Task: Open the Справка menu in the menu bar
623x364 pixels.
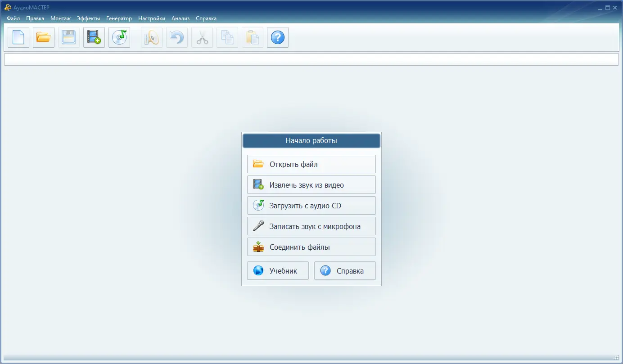Action: tap(206, 18)
